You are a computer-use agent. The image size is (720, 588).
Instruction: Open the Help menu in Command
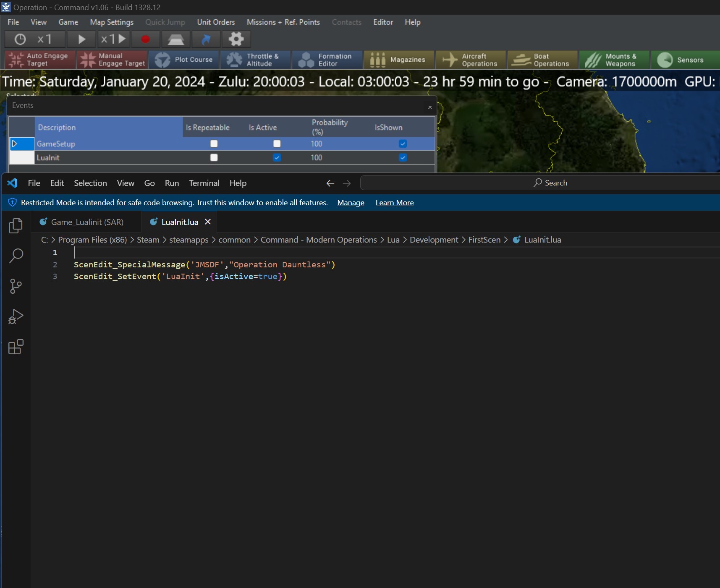(413, 22)
